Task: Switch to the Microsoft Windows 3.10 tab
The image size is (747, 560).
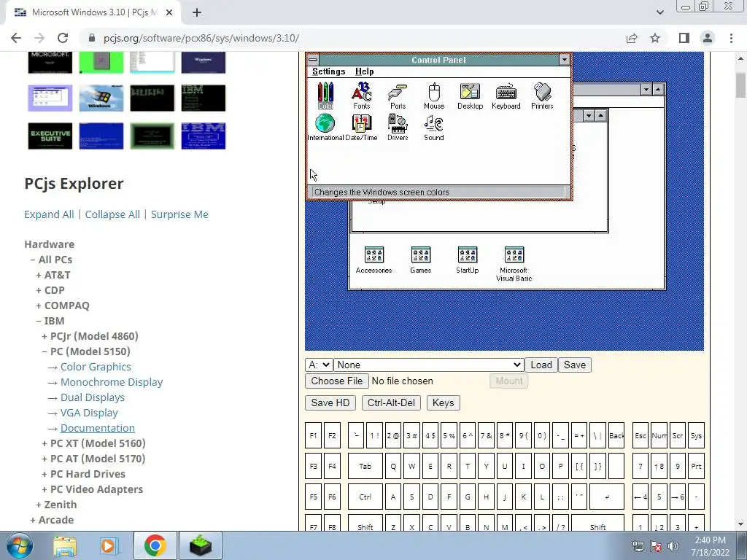Action: tap(94, 12)
